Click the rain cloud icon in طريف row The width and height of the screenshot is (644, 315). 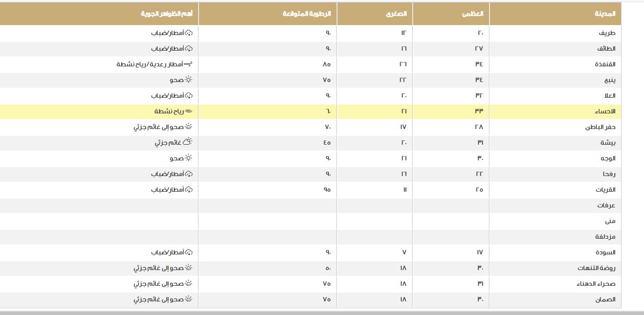(189, 33)
